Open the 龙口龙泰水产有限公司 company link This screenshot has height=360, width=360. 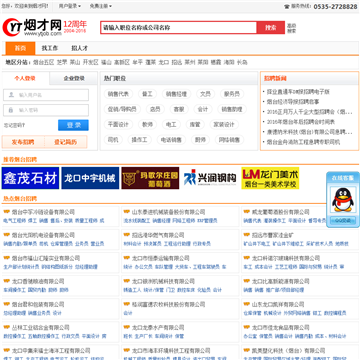[158, 327]
